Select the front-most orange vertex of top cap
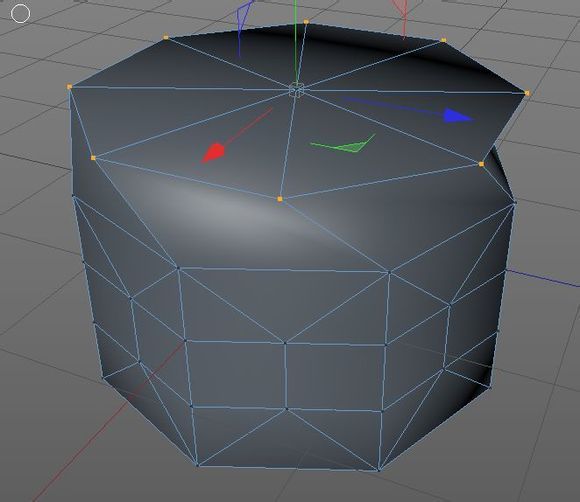This screenshot has width=580, height=502. pyautogui.click(x=280, y=199)
